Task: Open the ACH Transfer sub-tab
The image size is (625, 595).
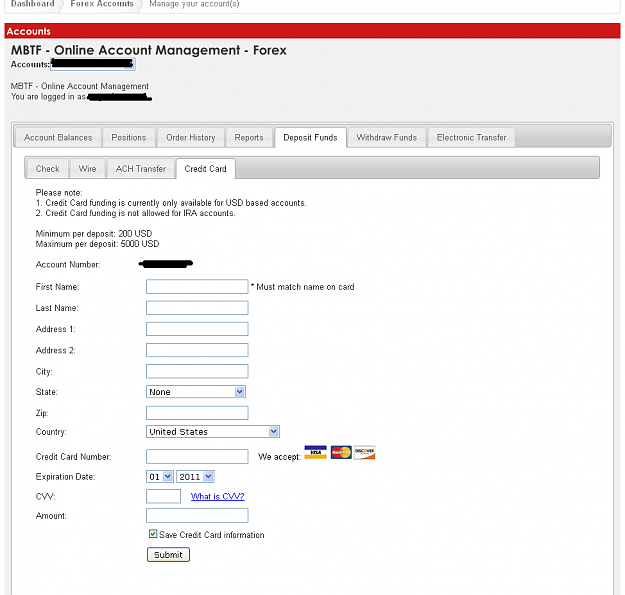Action: [x=141, y=169]
